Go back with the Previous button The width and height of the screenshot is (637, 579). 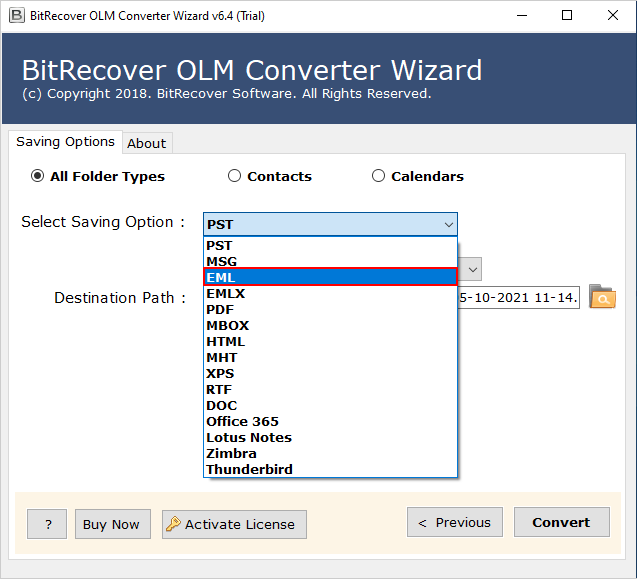pyautogui.click(x=455, y=522)
